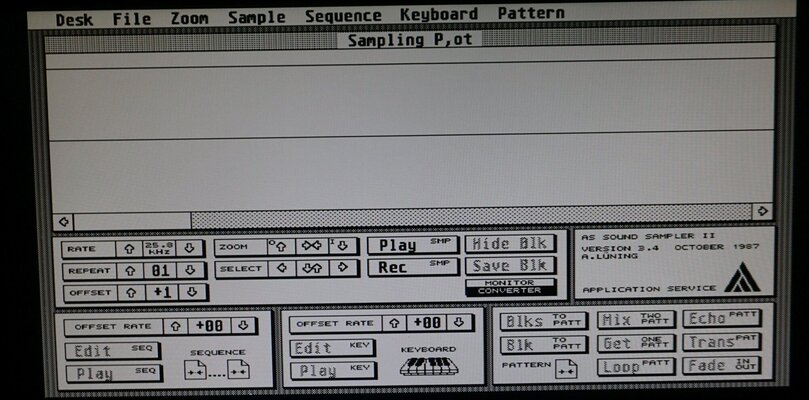809x400 pixels.
Task: Click the Select left arrow icon
Action: click(282, 268)
